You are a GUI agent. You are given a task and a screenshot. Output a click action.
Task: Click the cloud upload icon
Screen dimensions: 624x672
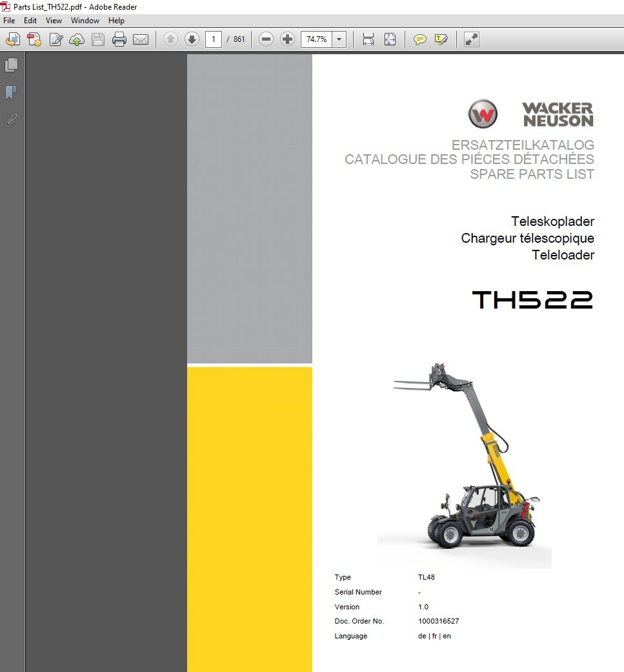tap(77, 39)
